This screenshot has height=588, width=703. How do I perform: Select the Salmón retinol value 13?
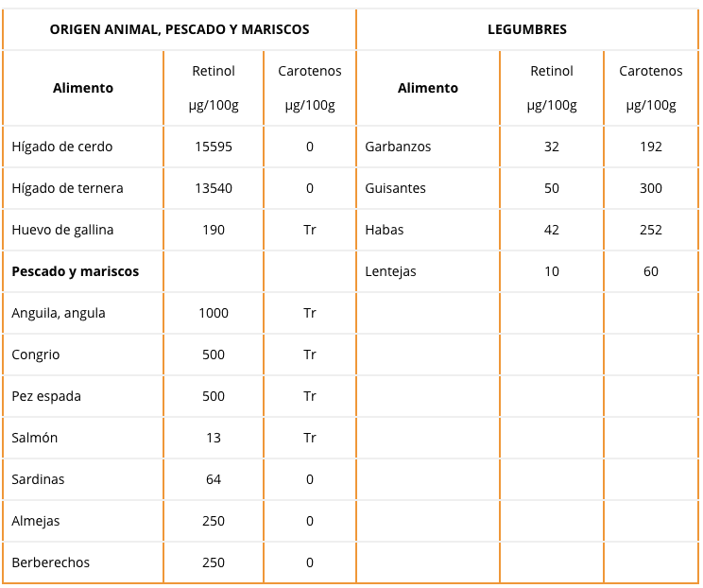[x=214, y=438]
